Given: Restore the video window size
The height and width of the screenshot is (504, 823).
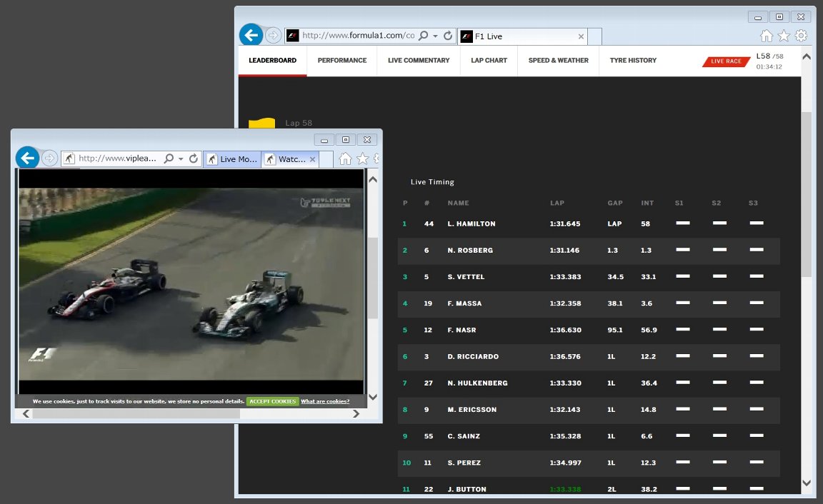Looking at the screenshot, I should (x=345, y=139).
